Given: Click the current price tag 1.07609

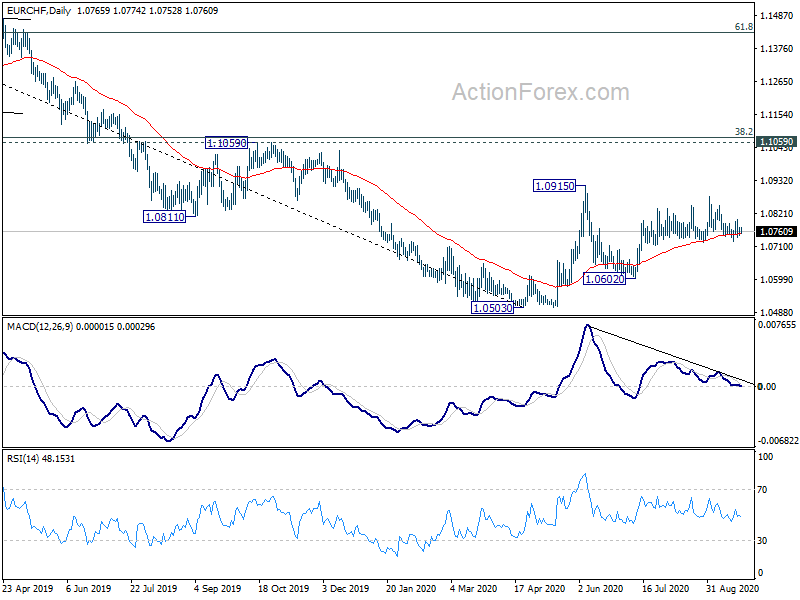Looking at the screenshot, I should 776,232.
